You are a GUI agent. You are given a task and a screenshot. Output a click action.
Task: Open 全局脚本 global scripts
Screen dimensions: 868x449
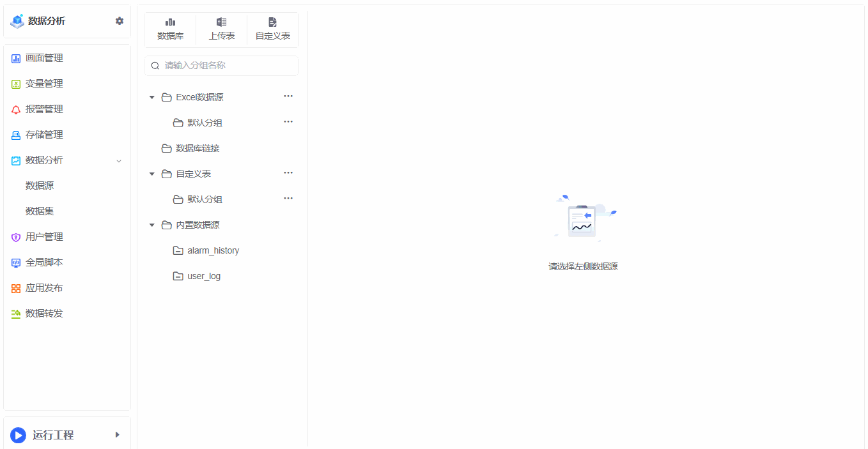click(x=45, y=263)
